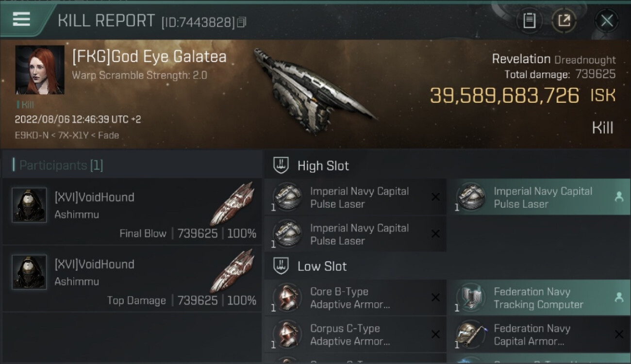Click Federation Navy Tracking Computer item

[539, 298]
